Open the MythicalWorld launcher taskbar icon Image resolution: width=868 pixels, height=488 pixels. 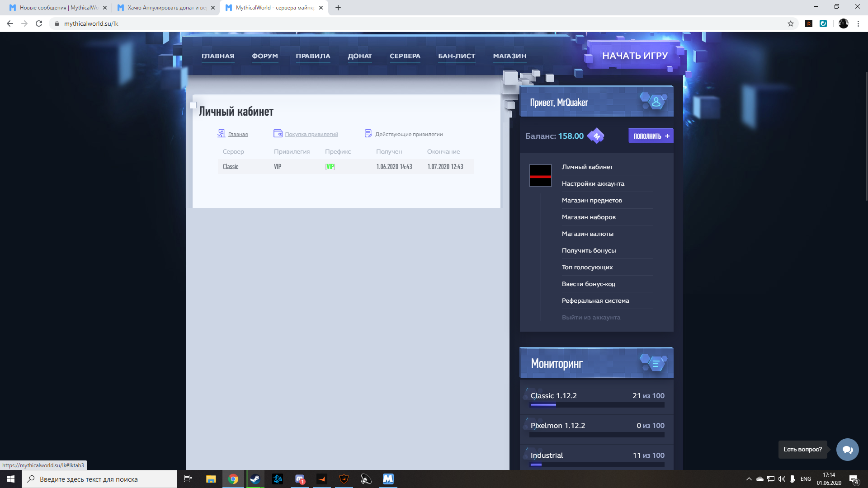388,479
